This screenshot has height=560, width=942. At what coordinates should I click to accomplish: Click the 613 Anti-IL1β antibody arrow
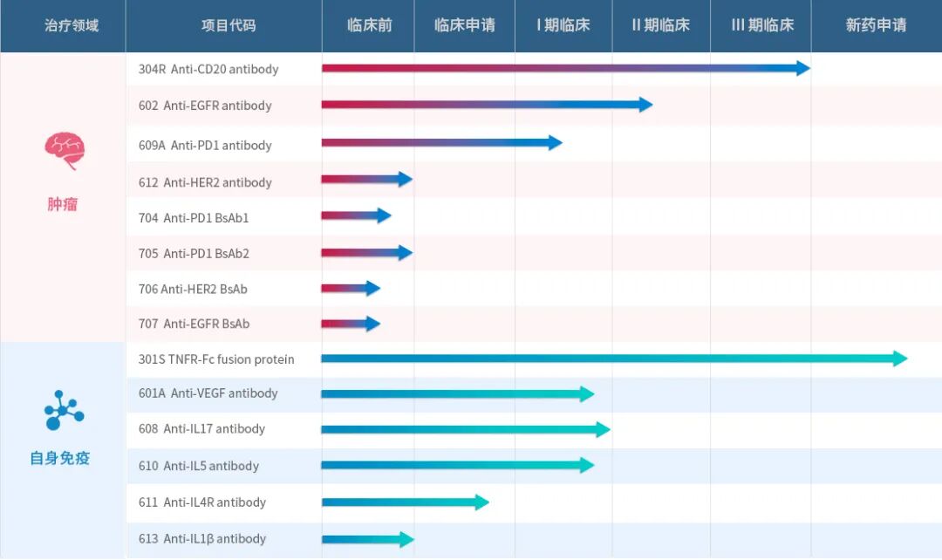[366, 539]
